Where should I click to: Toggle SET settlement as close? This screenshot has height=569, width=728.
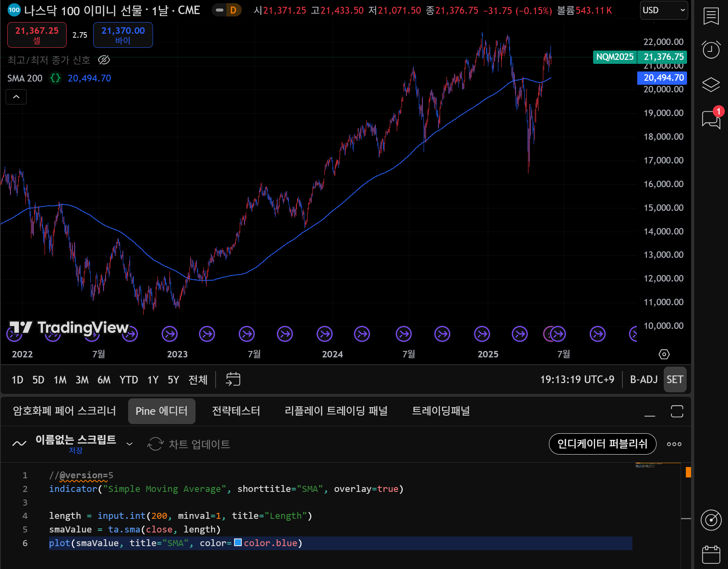pos(675,379)
